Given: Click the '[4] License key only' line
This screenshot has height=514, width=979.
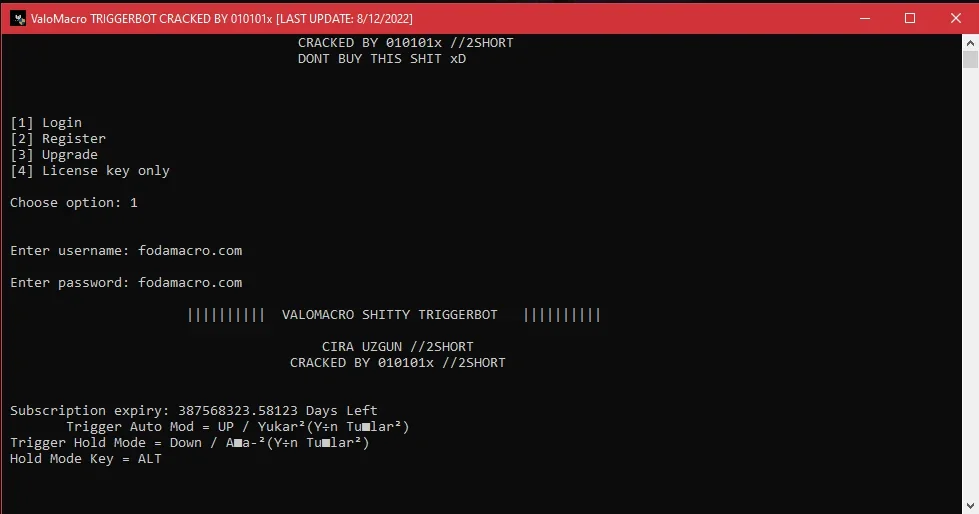Looking at the screenshot, I should point(90,171).
